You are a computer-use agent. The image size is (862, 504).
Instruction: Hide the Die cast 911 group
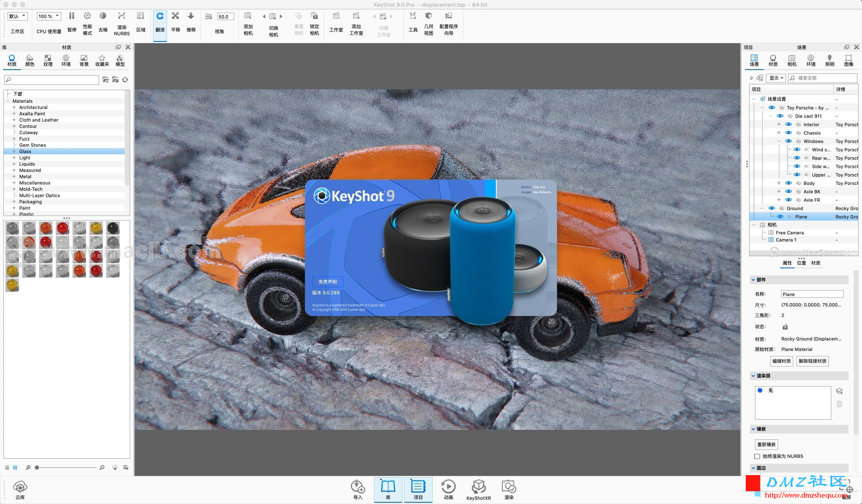[780, 116]
